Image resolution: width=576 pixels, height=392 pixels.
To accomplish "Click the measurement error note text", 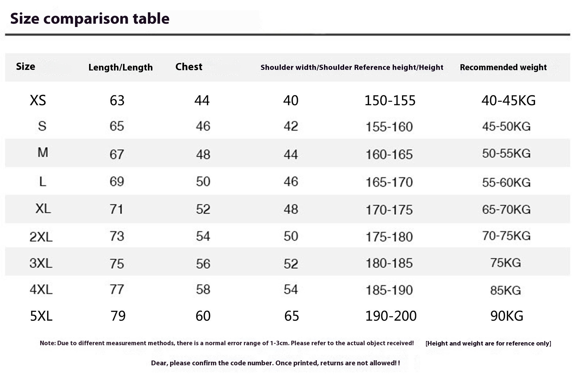I will 226,343.
